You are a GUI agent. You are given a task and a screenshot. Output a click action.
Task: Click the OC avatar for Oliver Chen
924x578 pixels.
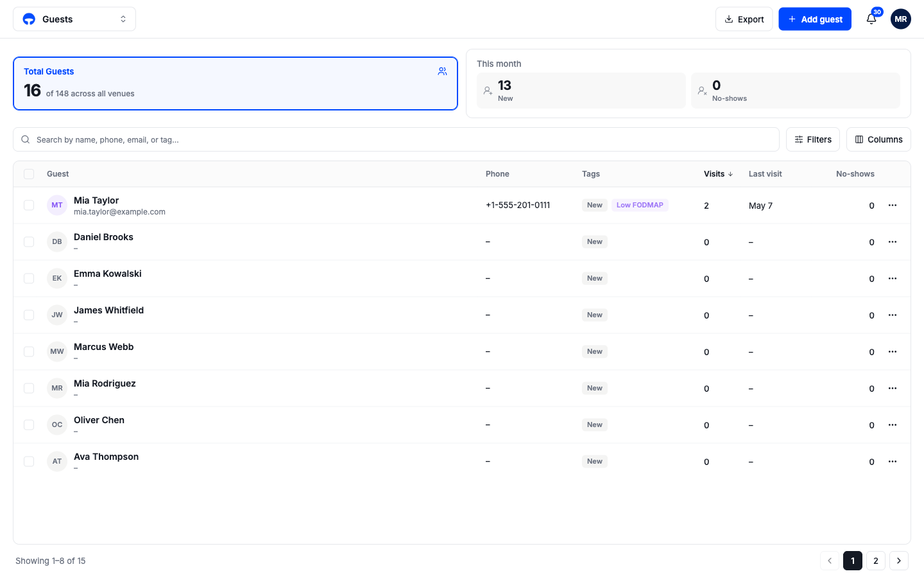point(57,425)
